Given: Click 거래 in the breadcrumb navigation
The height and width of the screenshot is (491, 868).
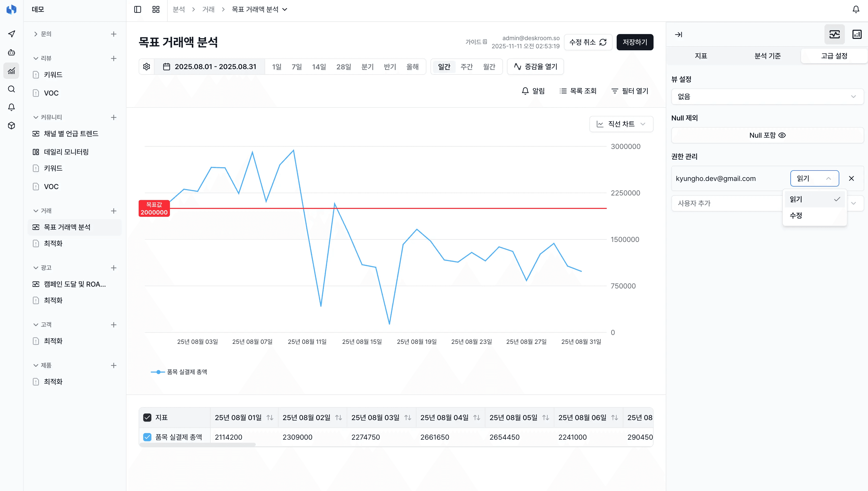Looking at the screenshot, I should [208, 9].
